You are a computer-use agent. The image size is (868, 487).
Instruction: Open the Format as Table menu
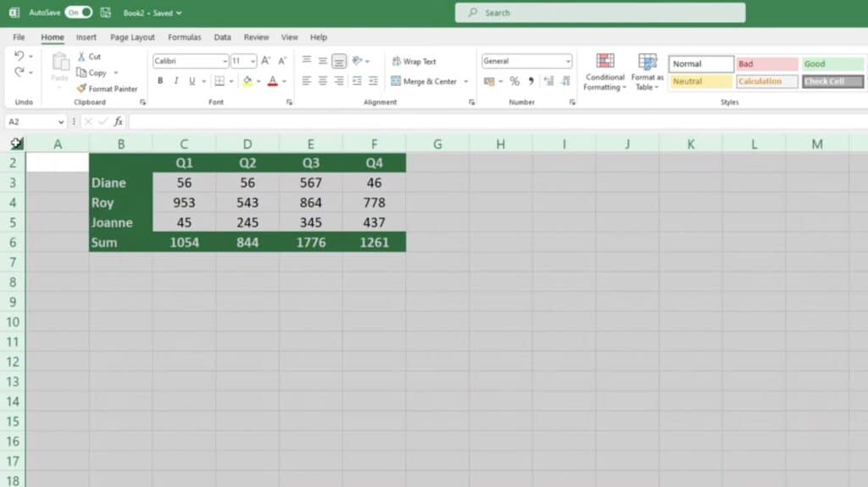pos(647,72)
